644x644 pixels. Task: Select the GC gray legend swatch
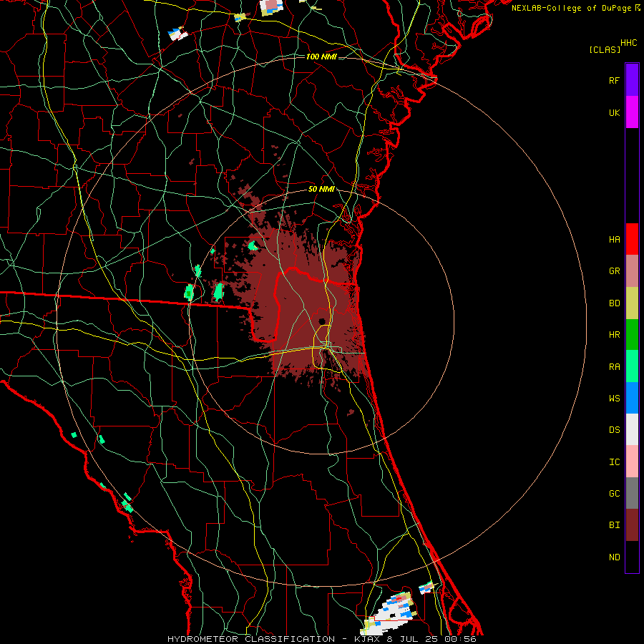tap(632, 493)
